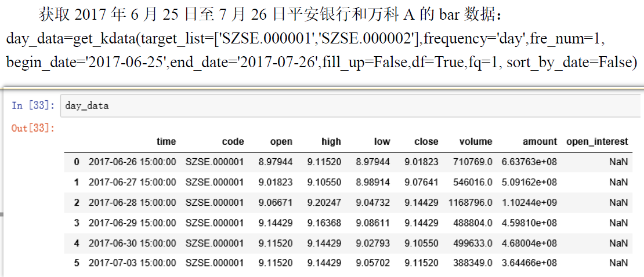The width and height of the screenshot is (644, 277).
Task: Select NaN in the 2017-06-26 row
Action: [619, 162]
